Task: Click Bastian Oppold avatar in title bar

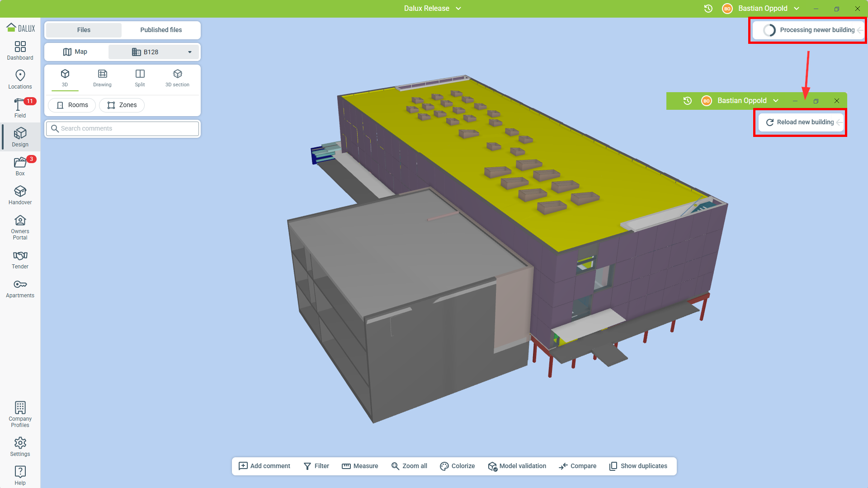Action: click(x=727, y=9)
